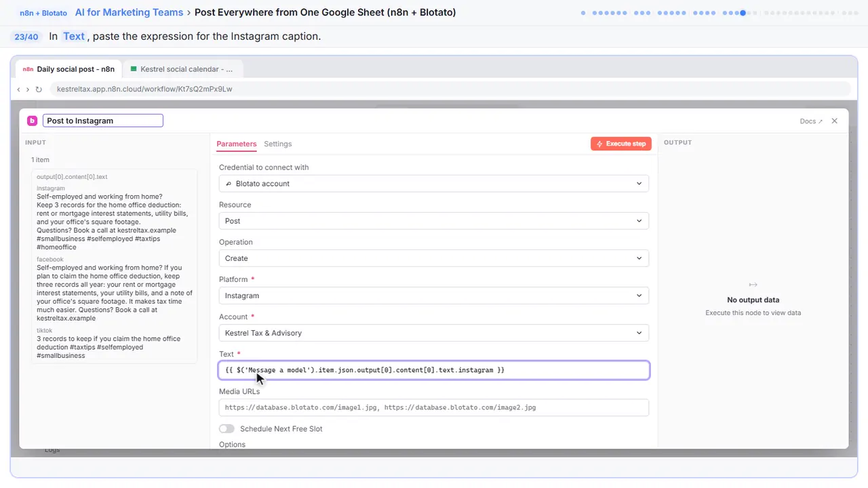The height and width of the screenshot is (488, 868).
Task: Click the green Sheets icon on Kestrel tab
Action: click(x=134, y=69)
